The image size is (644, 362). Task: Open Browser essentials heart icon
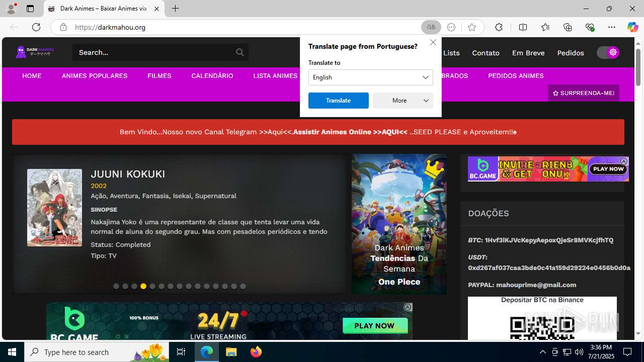tap(590, 27)
